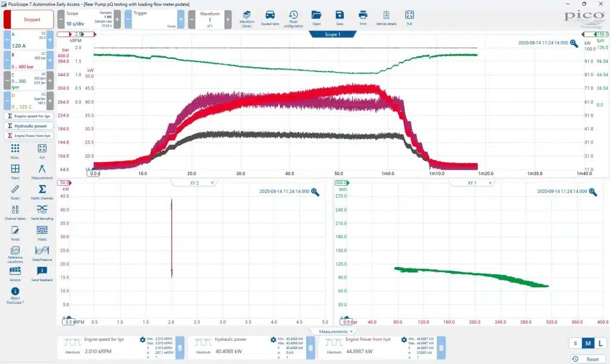
Task: Decrease Scope timebase with minus button
Action: 61,20
